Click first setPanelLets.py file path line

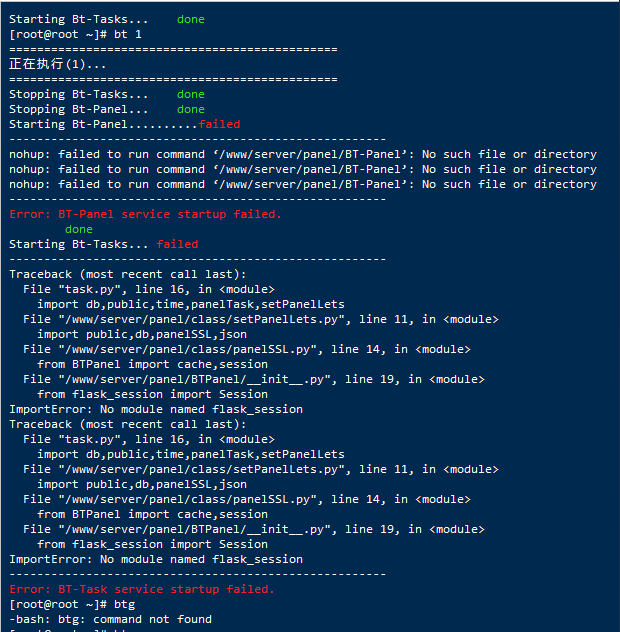click(x=261, y=319)
